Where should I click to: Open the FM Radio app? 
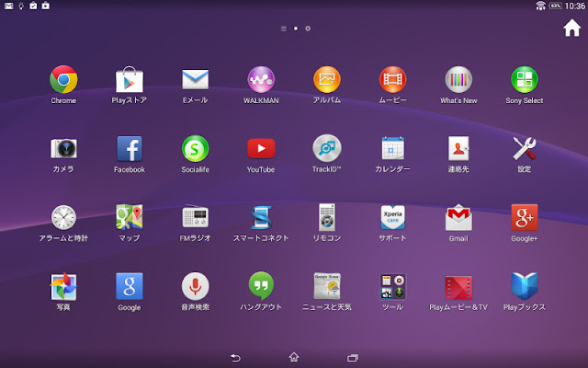pos(195,216)
